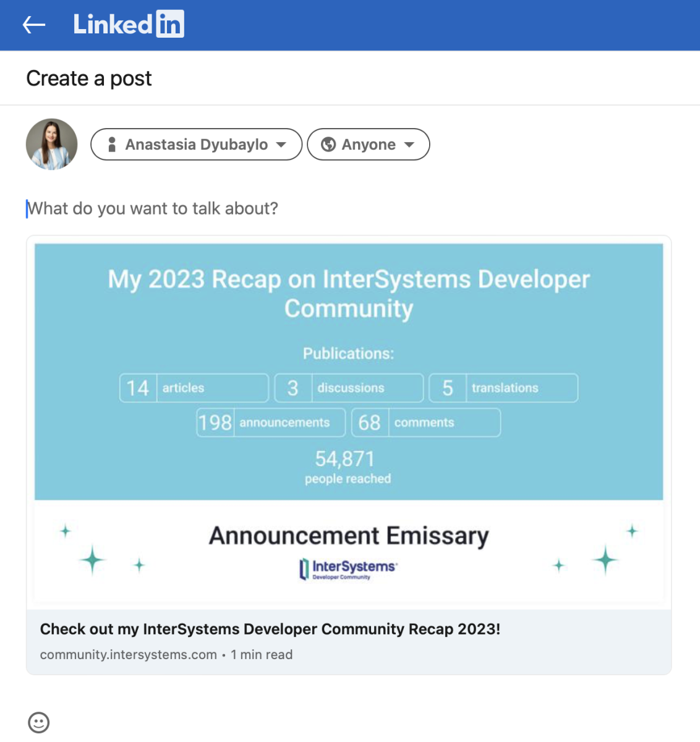Expand the Anyone visibility dropdown arrow
The height and width of the screenshot is (742, 700).
click(409, 145)
